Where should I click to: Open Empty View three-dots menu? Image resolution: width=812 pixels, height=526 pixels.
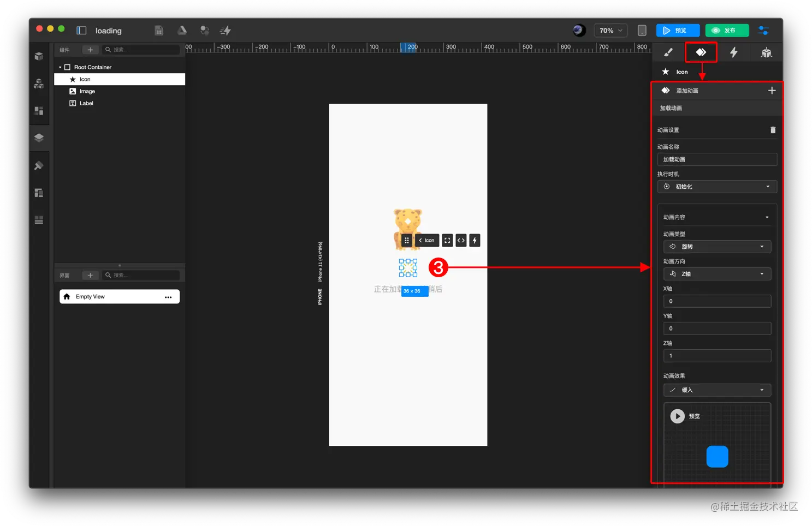168,297
